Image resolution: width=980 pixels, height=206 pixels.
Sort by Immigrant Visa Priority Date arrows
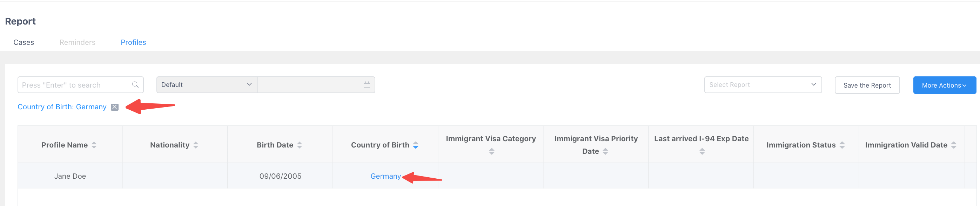click(605, 151)
